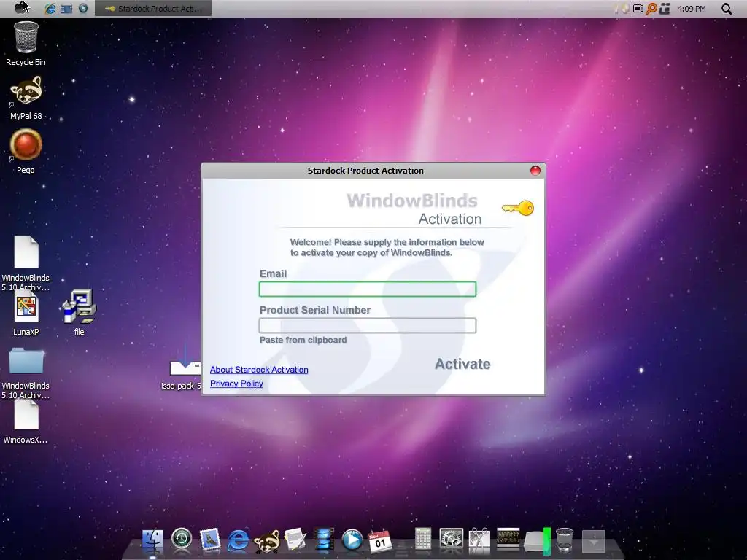Select the WindowBlinds 5.10 Archive blank file icon
Image resolution: width=747 pixels, height=560 pixels.
(26, 263)
